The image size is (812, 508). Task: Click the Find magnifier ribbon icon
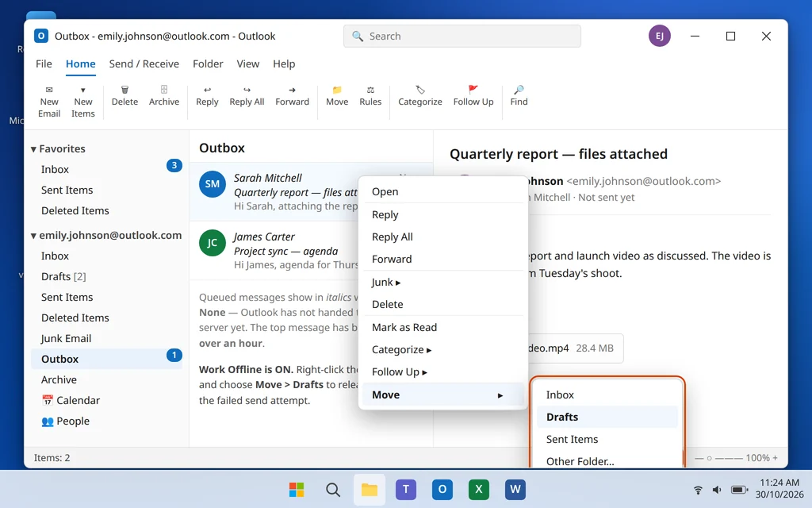pyautogui.click(x=519, y=90)
